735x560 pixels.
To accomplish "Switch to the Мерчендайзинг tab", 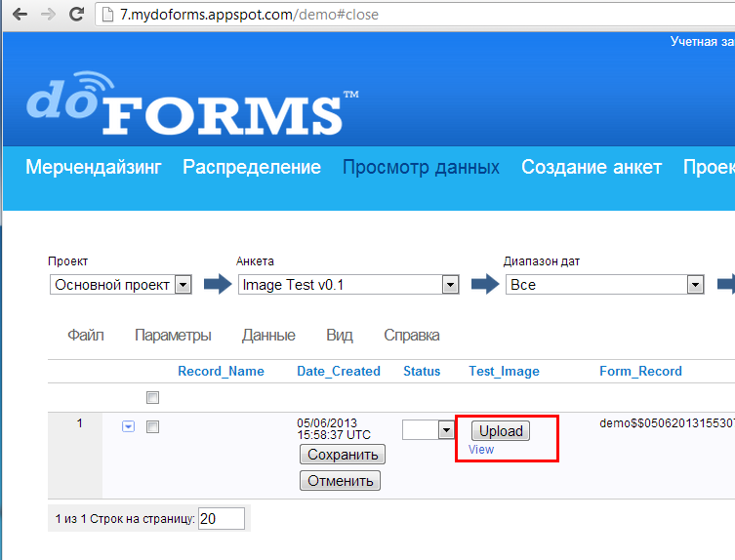I will click(x=94, y=168).
